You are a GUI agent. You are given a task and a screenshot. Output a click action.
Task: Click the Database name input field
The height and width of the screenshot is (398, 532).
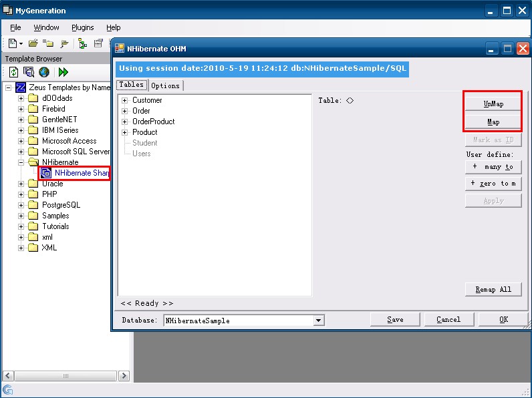(x=238, y=321)
